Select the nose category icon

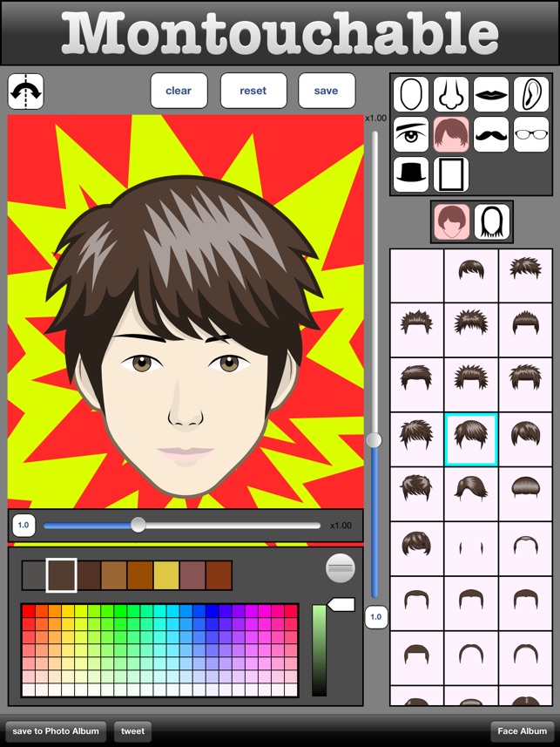tap(451, 94)
